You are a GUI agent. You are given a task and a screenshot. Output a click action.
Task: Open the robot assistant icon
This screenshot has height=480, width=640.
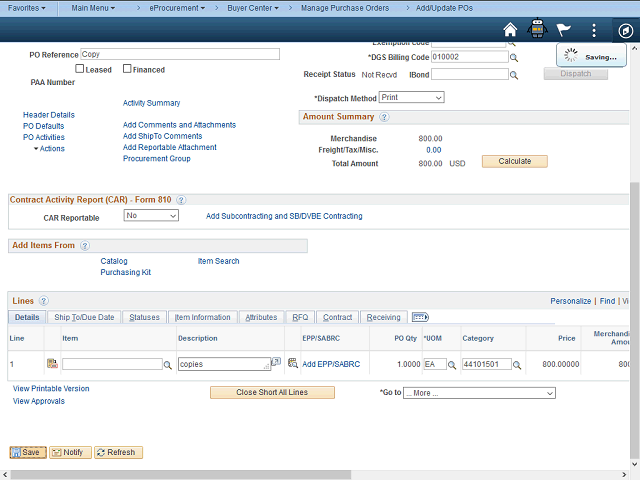coord(538,30)
